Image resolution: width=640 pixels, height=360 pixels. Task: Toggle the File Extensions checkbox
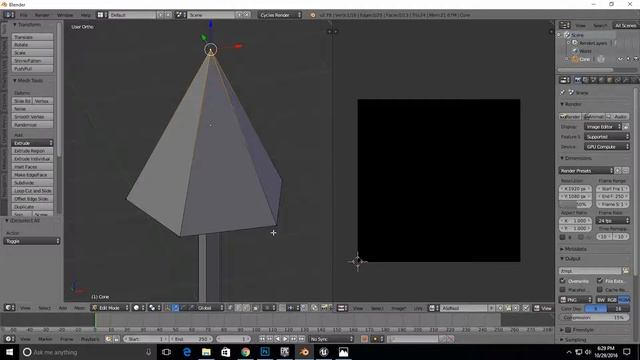pos(600,280)
